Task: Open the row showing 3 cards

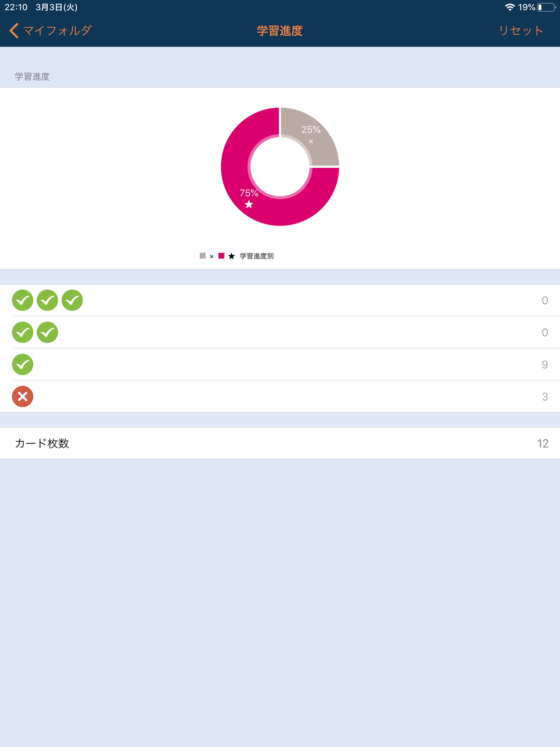Action: [280, 396]
